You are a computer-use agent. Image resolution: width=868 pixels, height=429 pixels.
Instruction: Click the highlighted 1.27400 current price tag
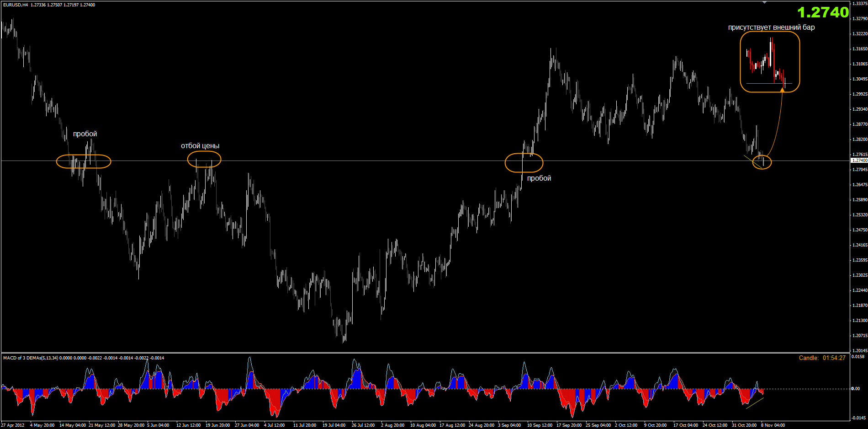tap(859, 161)
